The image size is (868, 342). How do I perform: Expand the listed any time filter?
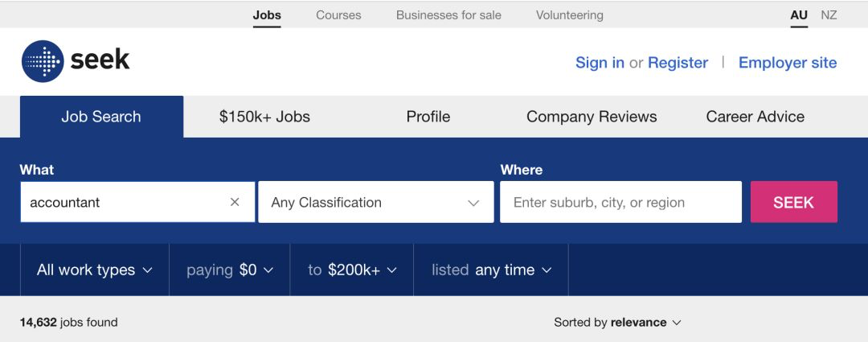pos(491,270)
